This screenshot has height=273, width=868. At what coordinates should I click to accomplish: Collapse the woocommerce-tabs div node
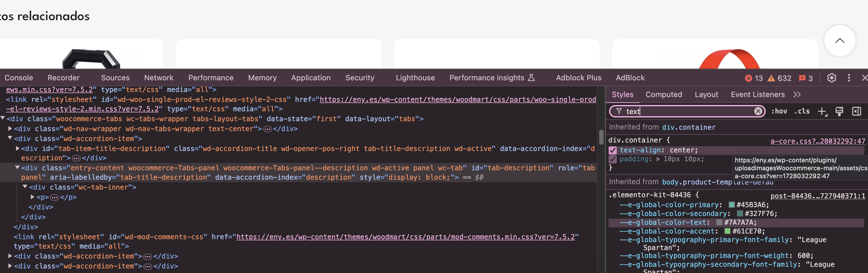pyautogui.click(x=3, y=118)
